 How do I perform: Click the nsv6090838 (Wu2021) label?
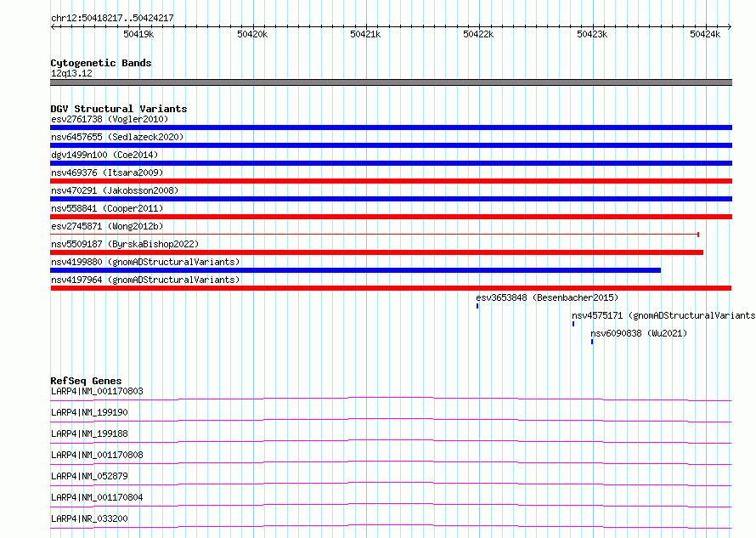(x=639, y=333)
